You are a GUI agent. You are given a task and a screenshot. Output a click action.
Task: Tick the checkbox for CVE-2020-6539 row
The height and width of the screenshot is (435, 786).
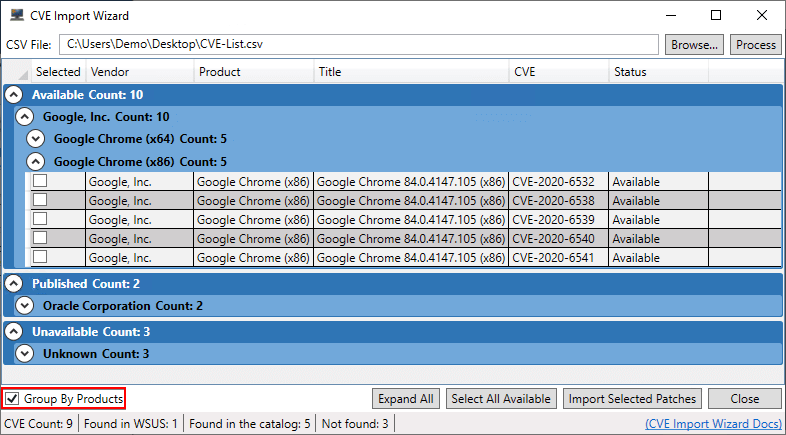40,219
